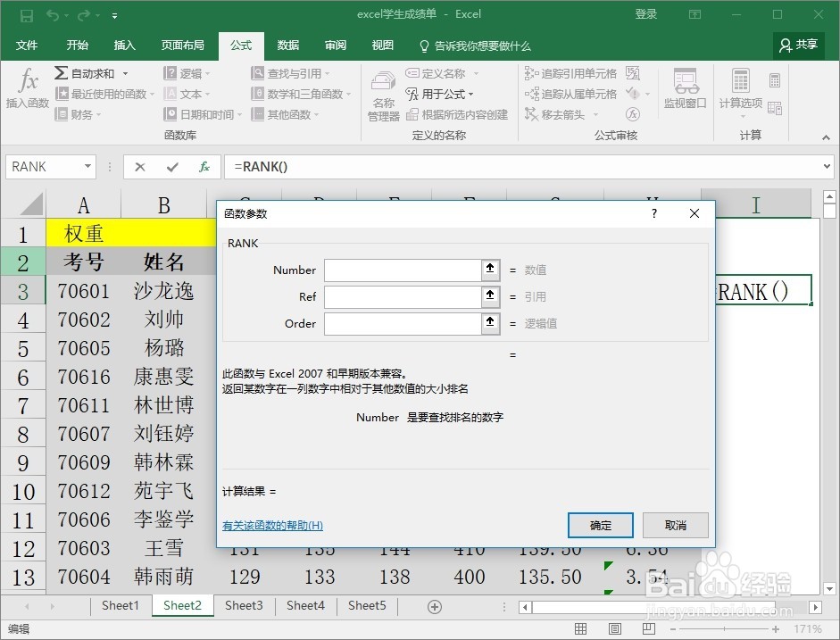Viewport: 840px width, 640px height.
Task: Click Error Checking icon
Action: tap(633, 94)
